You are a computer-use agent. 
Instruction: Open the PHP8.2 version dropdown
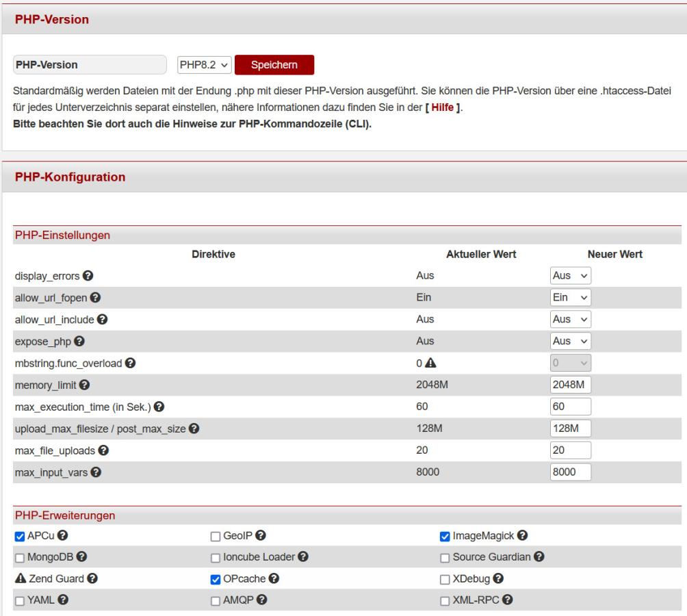pyautogui.click(x=204, y=65)
